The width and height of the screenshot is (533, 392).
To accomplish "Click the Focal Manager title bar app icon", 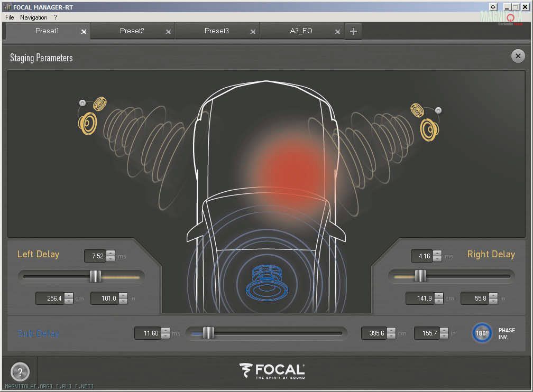I will (x=7, y=7).
